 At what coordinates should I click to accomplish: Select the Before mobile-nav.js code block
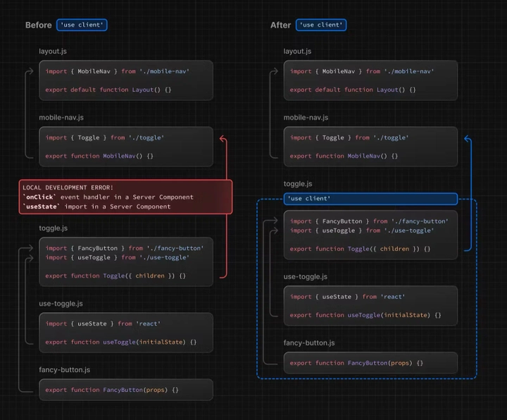[126, 147]
